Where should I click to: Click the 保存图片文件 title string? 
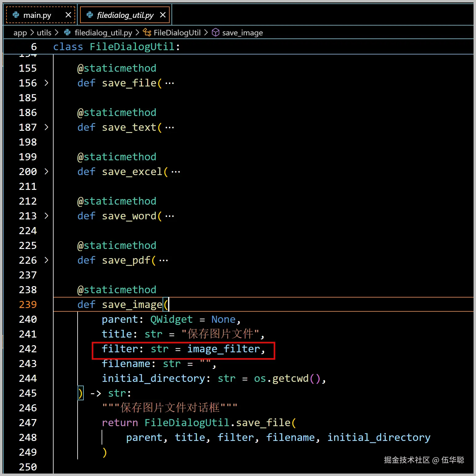pyautogui.click(x=220, y=334)
